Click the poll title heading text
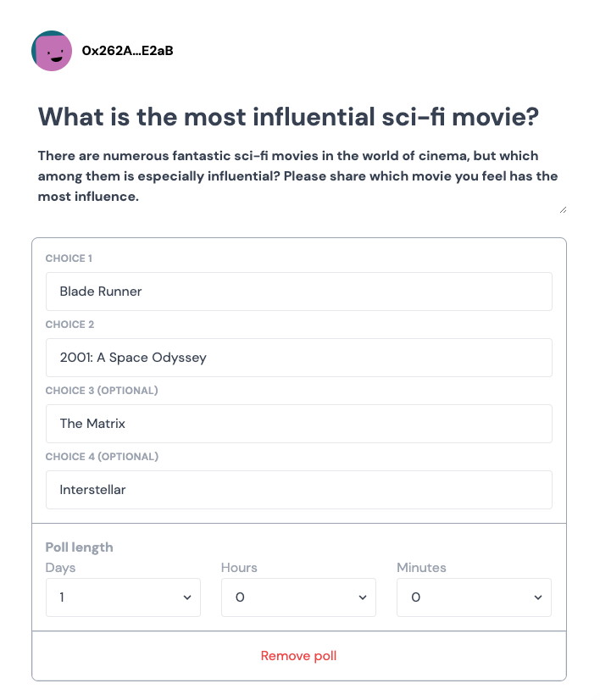 [x=288, y=117]
